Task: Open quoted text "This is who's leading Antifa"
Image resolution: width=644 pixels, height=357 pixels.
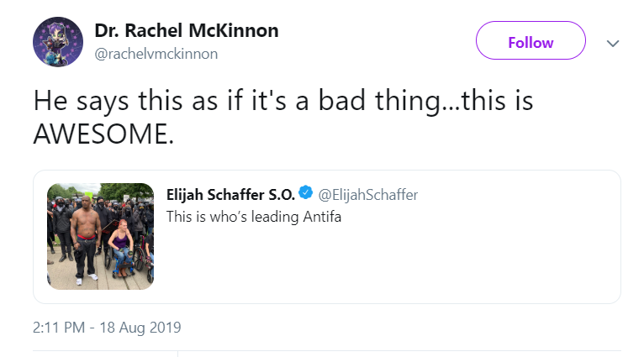Action: (x=254, y=217)
